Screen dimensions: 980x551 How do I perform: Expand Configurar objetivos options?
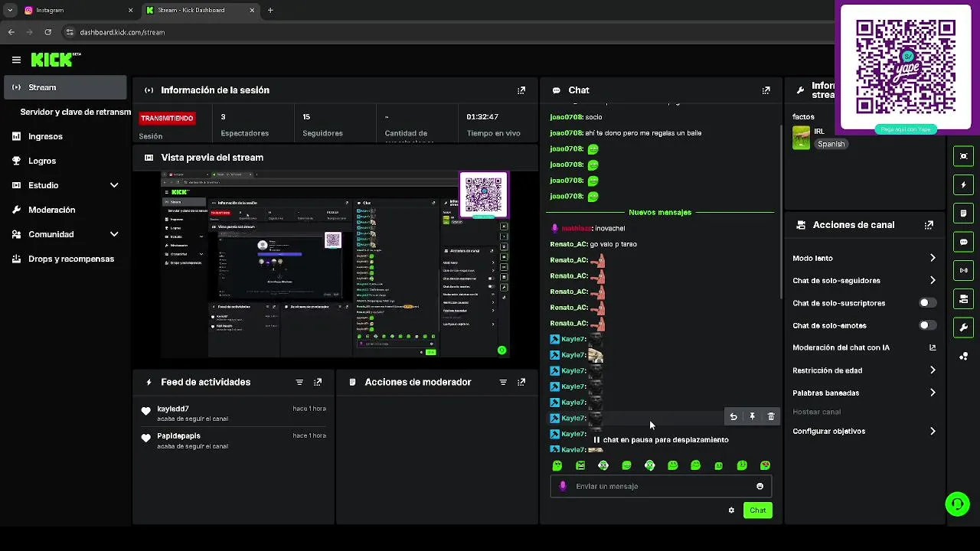point(933,431)
